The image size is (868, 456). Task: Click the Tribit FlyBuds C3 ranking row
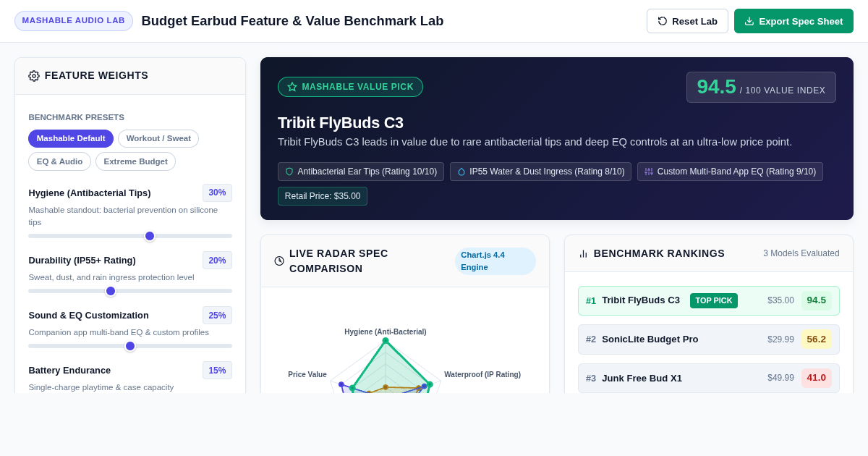(x=709, y=300)
